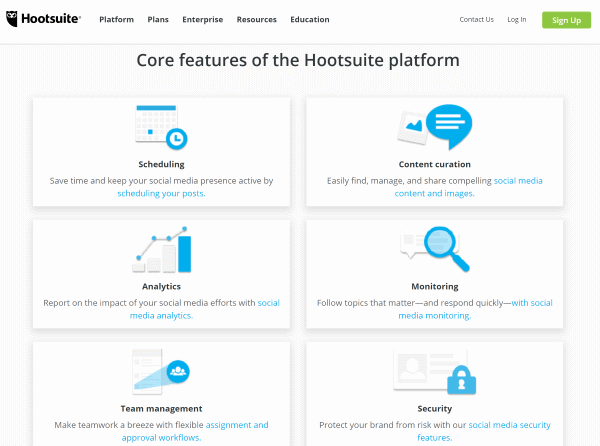Image resolution: width=600 pixels, height=446 pixels.
Task: Open the 'social media analytics' link
Action: point(205,309)
